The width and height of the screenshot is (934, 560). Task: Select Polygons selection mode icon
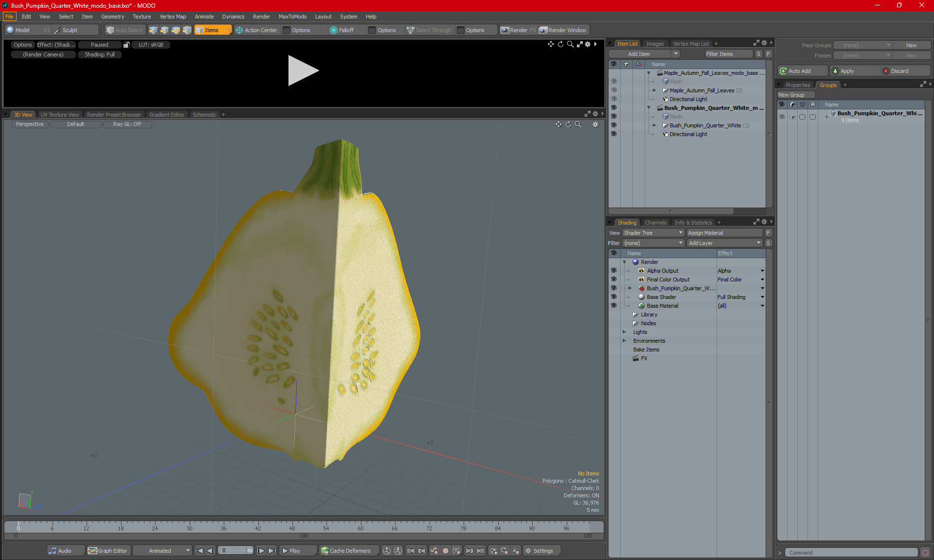tap(176, 30)
